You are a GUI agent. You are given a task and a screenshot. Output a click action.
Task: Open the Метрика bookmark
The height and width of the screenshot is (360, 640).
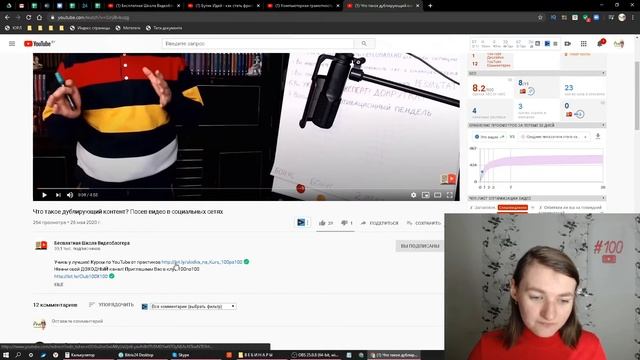coord(128,28)
